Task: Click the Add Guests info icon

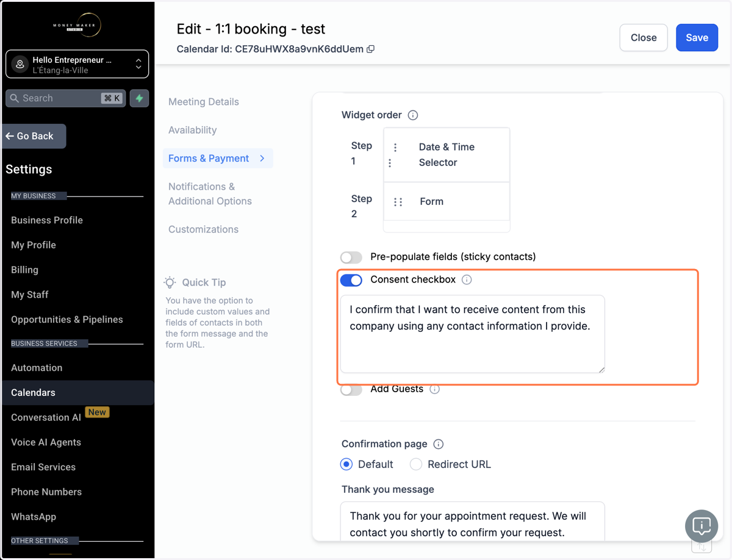Action: [434, 389]
